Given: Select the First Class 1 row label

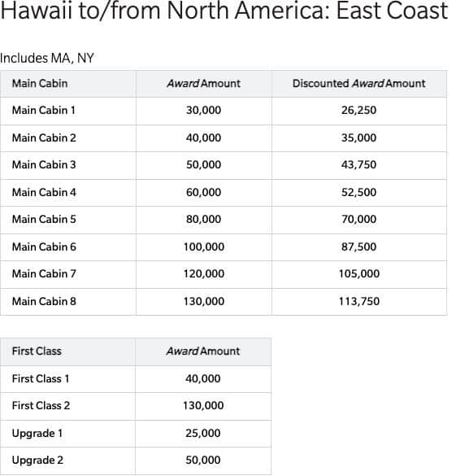Looking at the screenshot, I should click(41, 379).
